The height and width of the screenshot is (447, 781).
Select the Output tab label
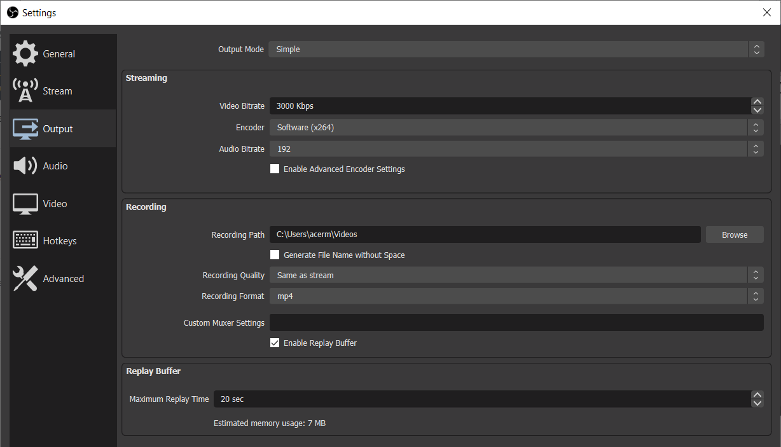[x=58, y=129]
